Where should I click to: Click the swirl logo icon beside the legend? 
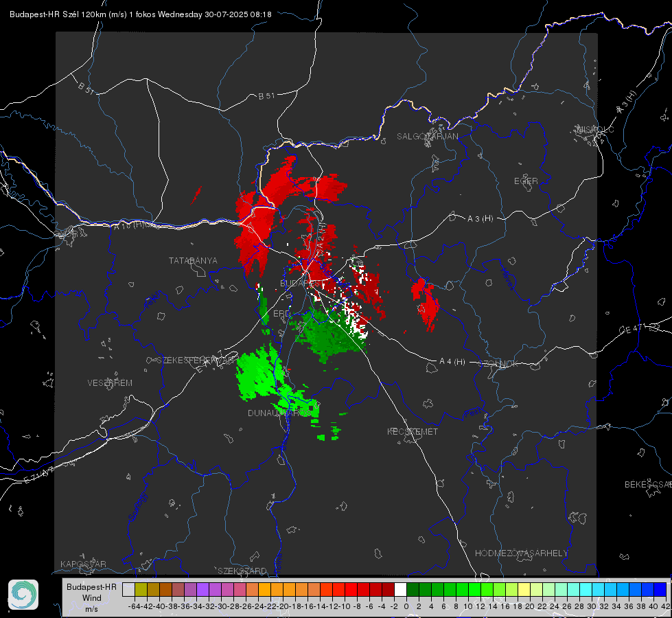click(x=23, y=595)
